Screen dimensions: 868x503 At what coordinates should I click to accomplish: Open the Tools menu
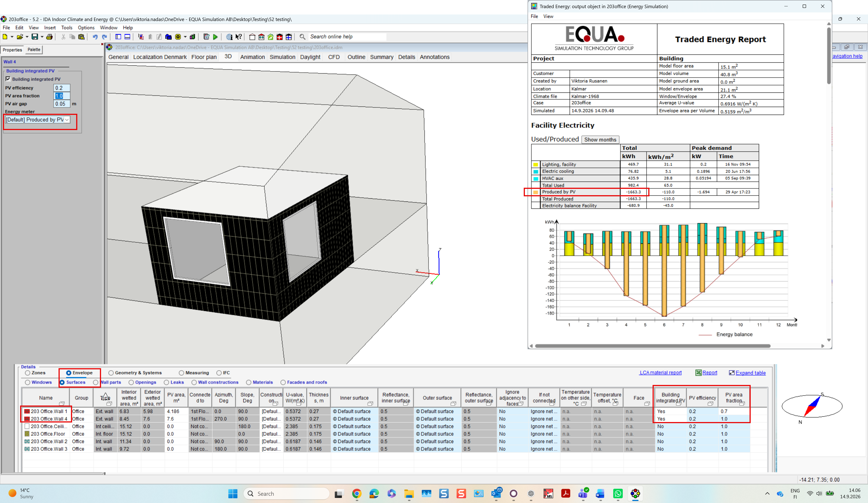(x=67, y=28)
